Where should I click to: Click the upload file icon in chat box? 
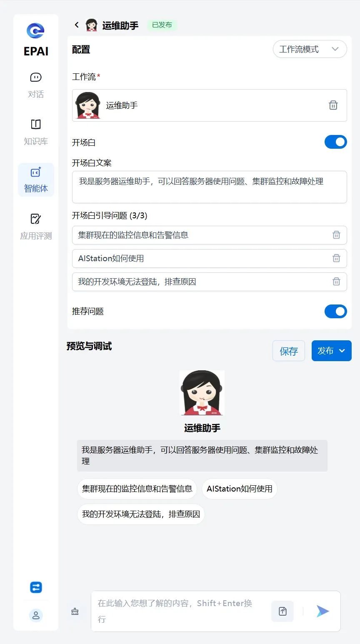click(x=282, y=611)
